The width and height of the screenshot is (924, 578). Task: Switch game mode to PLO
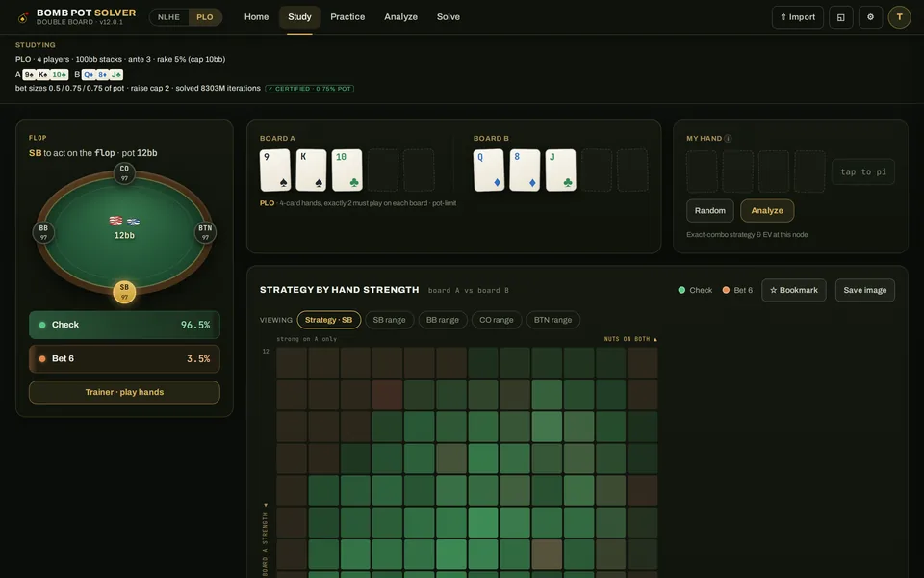pyautogui.click(x=204, y=17)
